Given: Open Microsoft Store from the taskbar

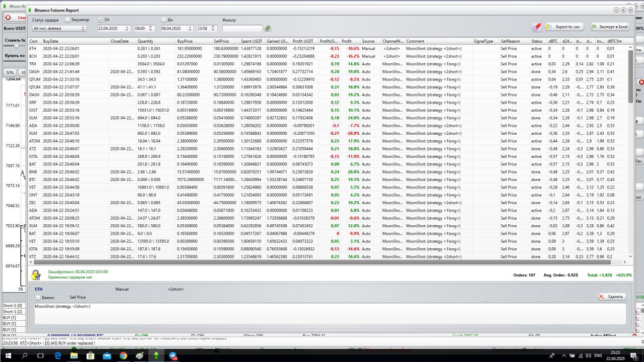Looking at the screenshot, I should coord(91,355).
